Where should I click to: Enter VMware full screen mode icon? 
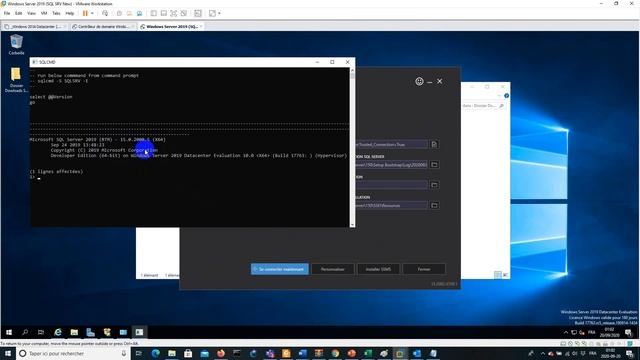(x=173, y=13)
